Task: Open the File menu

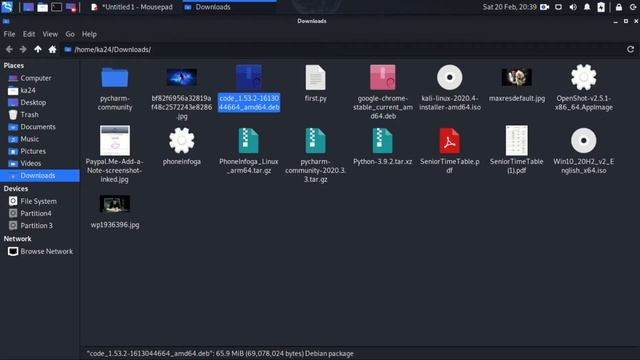Action: tap(9, 34)
